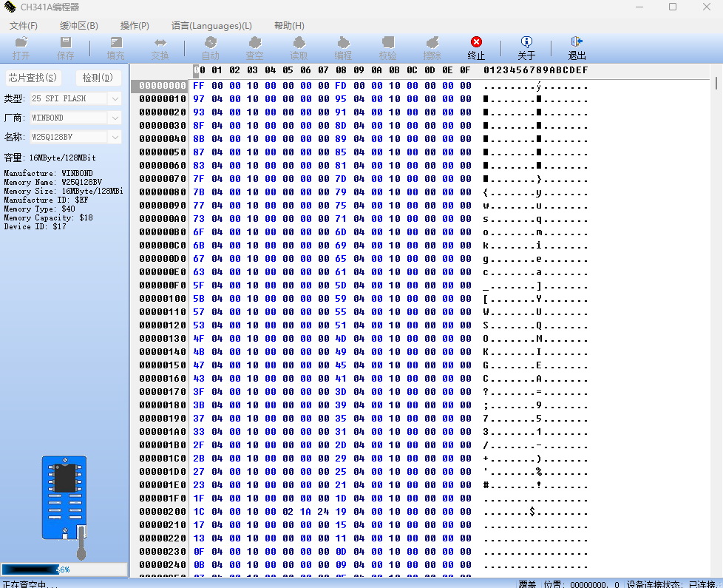Image resolution: width=723 pixels, height=588 pixels.
Task: Click the 自动 (Auto) toolbar icon
Action: pos(210,48)
